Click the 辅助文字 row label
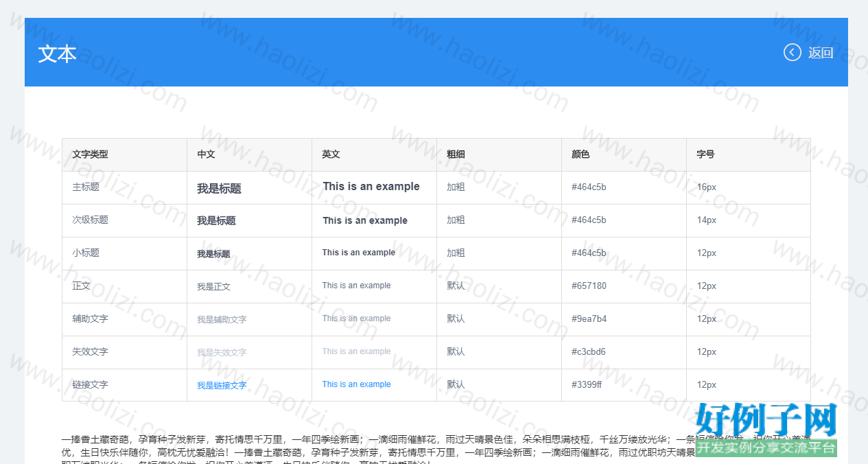Image resolution: width=868 pixels, height=464 pixels. 90,318
